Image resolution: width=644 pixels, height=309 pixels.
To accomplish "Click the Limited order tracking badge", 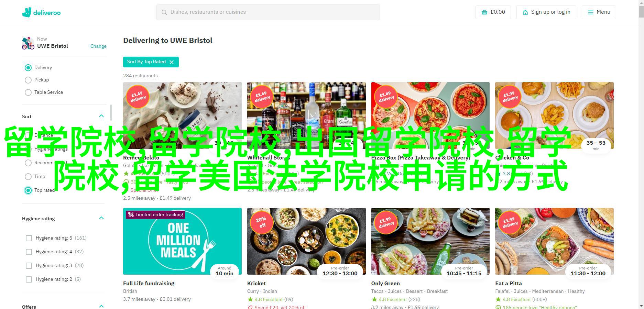I will pyautogui.click(x=156, y=214).
